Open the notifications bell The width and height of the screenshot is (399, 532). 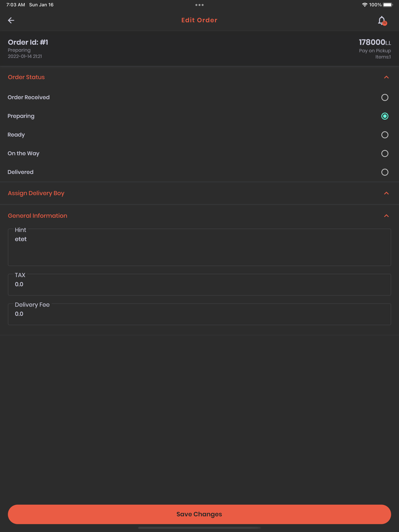coord(382,20)
